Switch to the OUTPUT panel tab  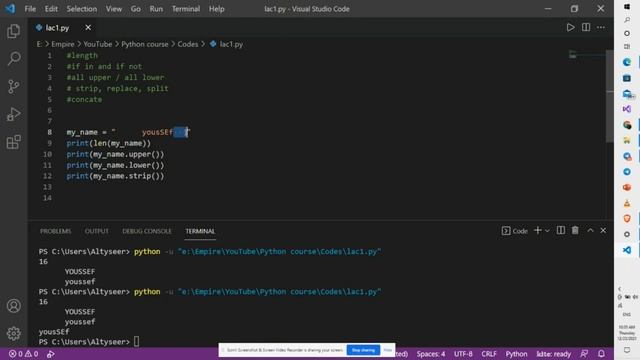(x=97, y=231)
